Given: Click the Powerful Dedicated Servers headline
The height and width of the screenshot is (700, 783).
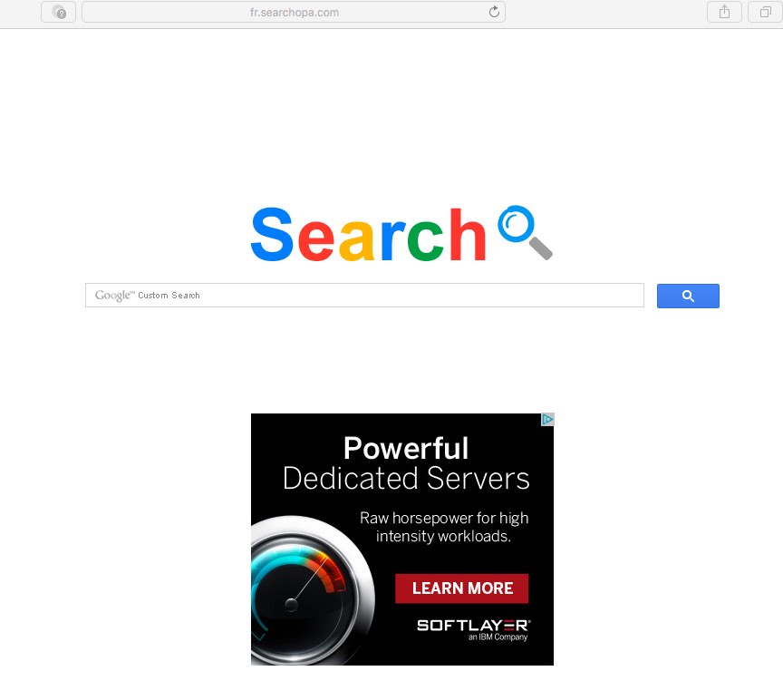Looking at the screenshot, I should (406, 463).
